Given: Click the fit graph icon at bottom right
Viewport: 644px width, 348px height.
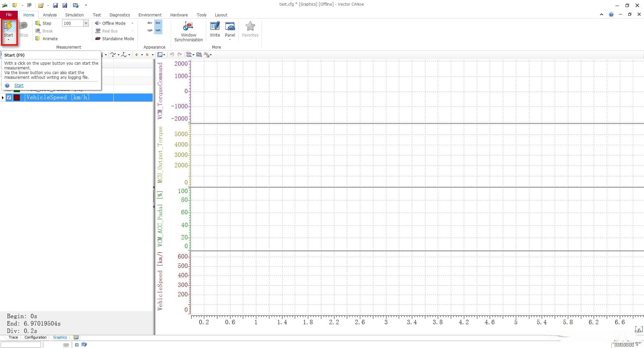Looking at the screenshot, I should coord(639,330).
